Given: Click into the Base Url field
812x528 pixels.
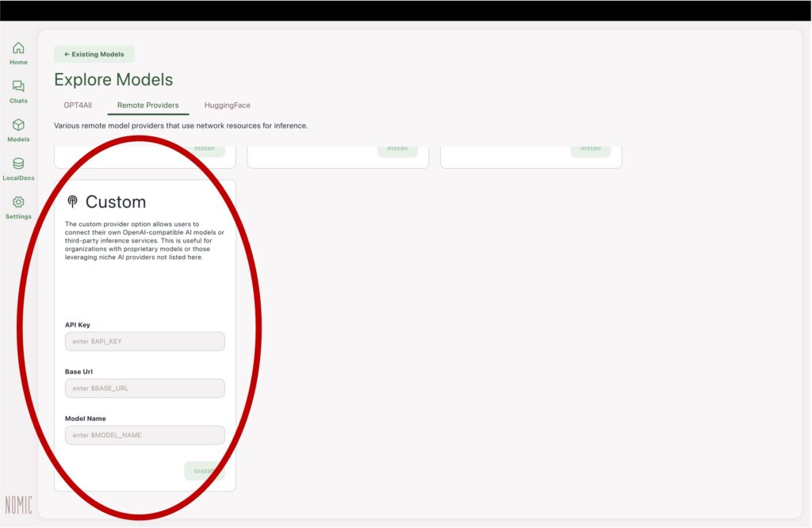Looking at the screenshot, I should pyautogui.click(x=144, y=388).
